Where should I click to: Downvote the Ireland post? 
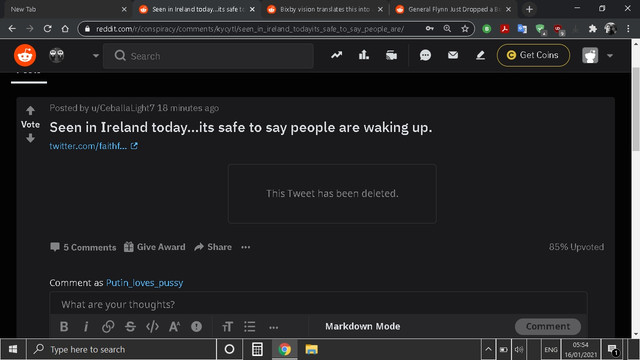30,138
